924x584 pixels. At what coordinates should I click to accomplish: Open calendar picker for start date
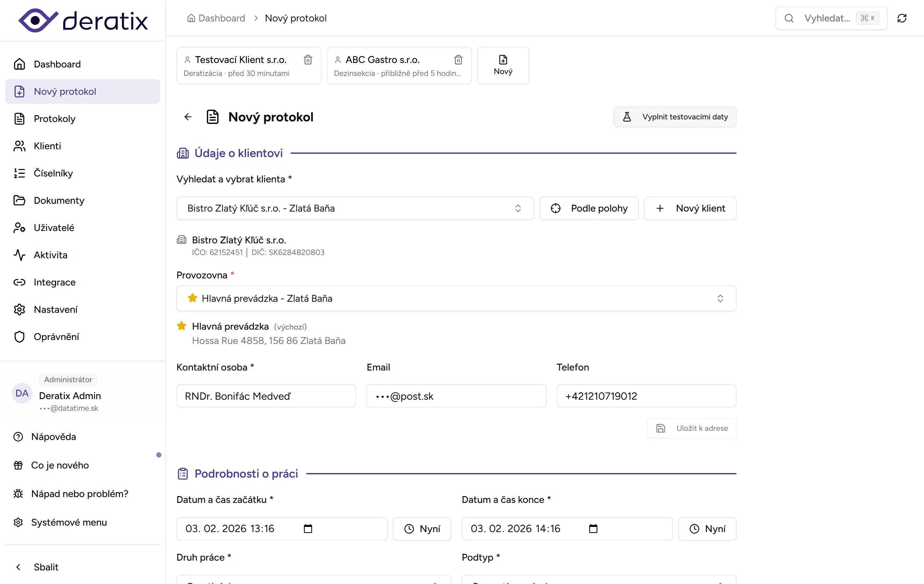pos(308,529)
